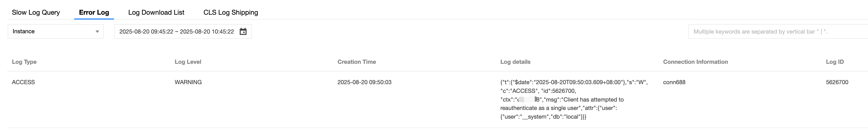Click the Log ID column header

coord(835,62)
